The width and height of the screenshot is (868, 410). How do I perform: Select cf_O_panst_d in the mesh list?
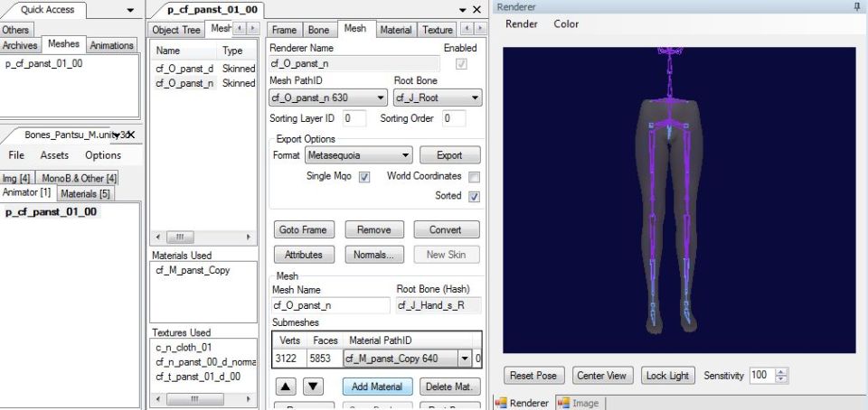click(184, 69)
